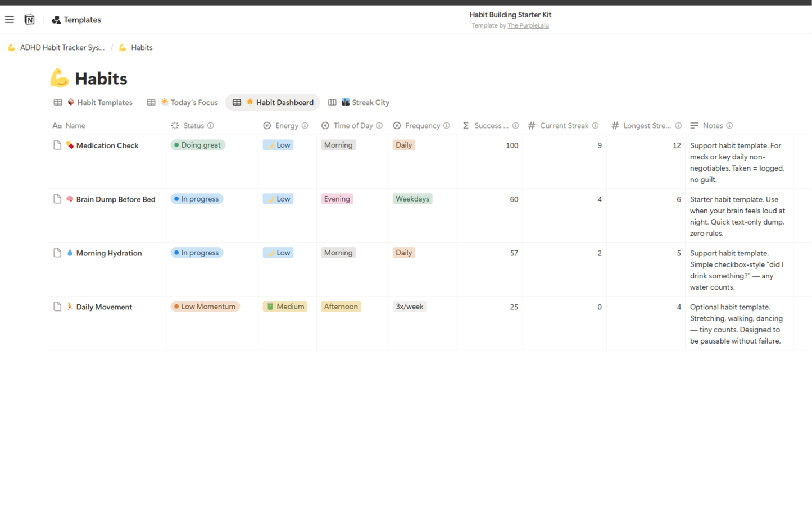The height and width of the screenshot is (507, 812).
Task: Click the table view icon beside Habit Dashboard
Action: click(237, 102)
